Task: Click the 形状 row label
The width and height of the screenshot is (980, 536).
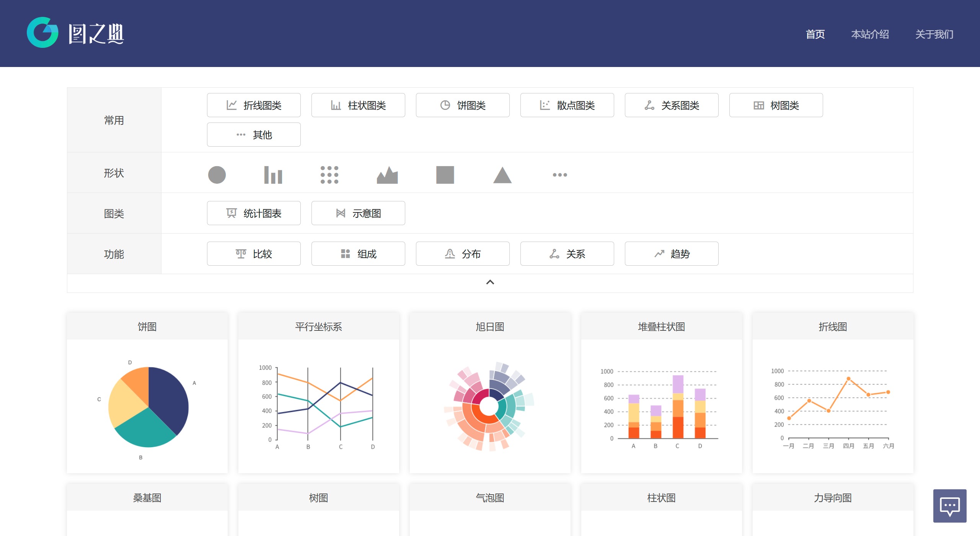Action: (x=114, y=173)
